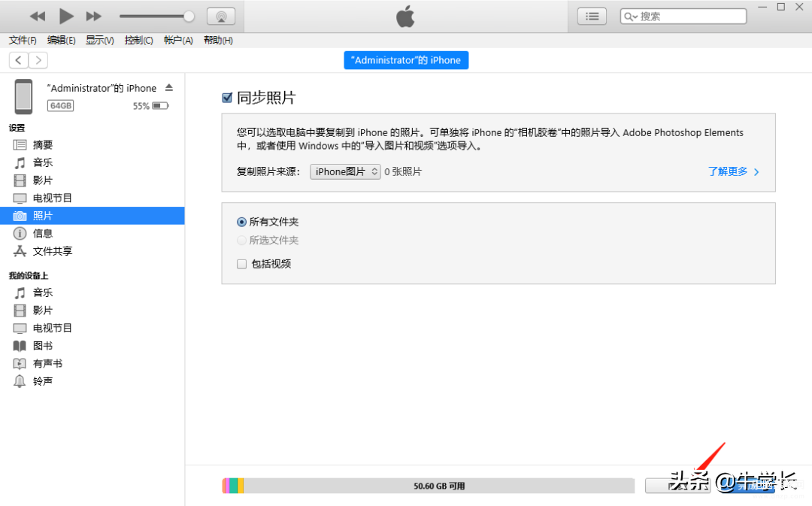Screen dimensions: 812x506
Task: Open the list view button
Action: [592, 17]
